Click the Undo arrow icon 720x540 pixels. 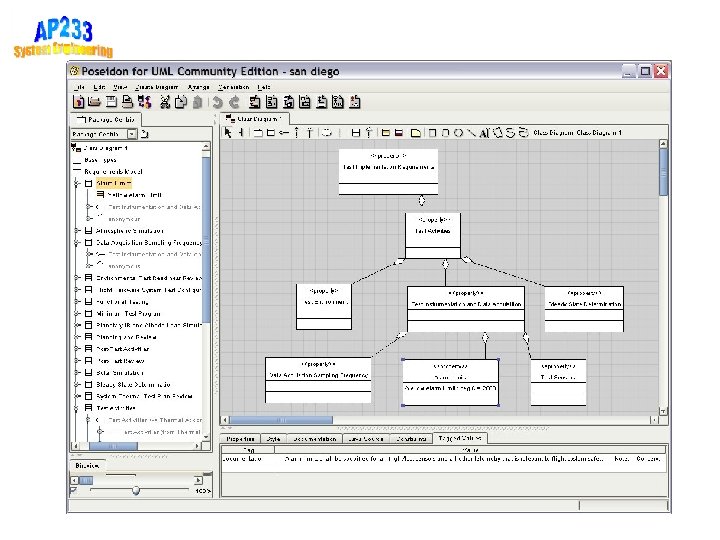pos(218,102)
